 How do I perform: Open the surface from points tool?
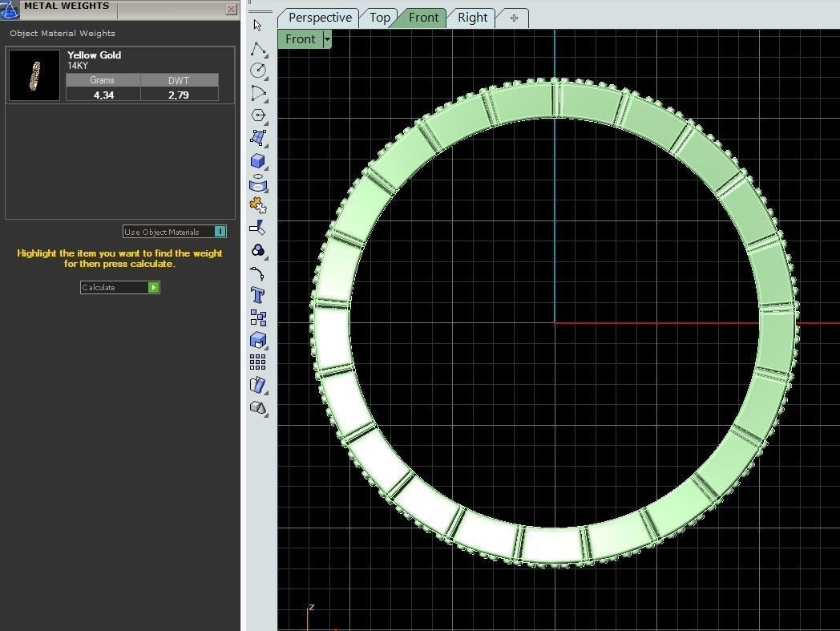[x=258, y=138]
